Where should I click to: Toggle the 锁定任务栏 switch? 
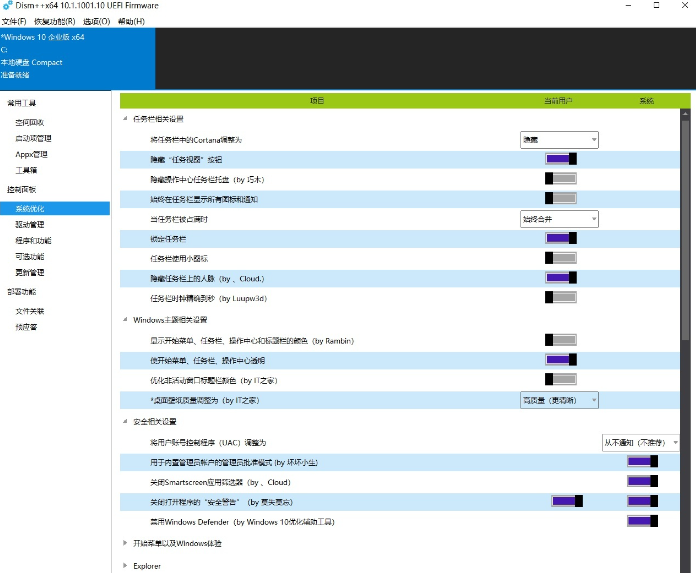pos(561,238)
